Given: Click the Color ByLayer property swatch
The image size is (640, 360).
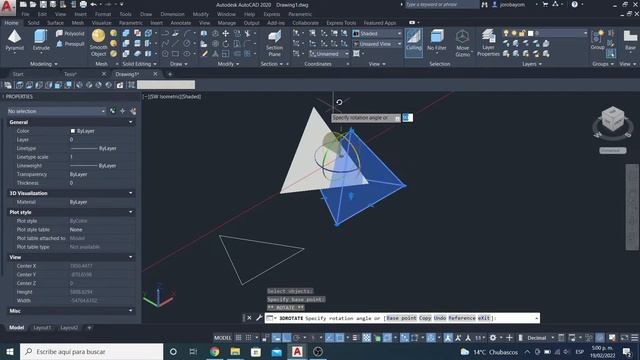Looking at the screenshot, I should [73, 131].
